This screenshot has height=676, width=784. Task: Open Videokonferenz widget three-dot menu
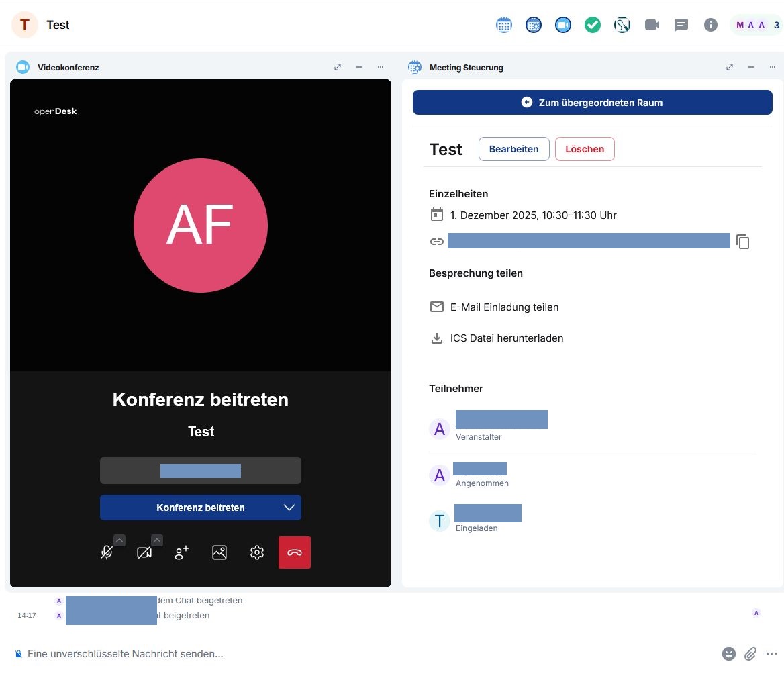[x=381, y=67]
